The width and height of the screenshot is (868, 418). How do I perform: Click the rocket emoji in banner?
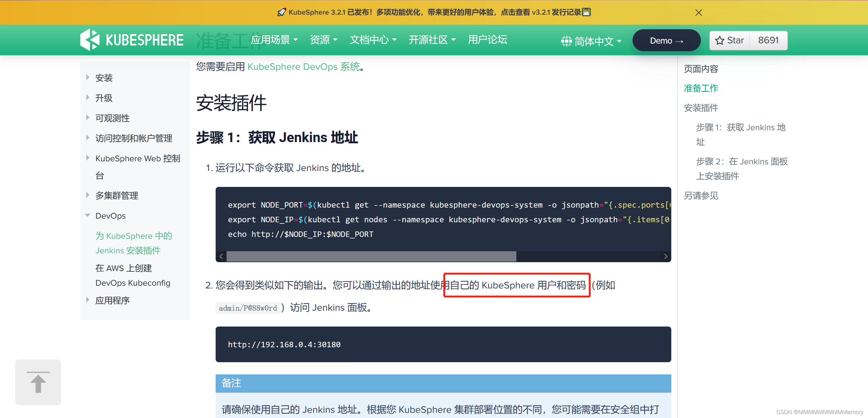[282, 13]
